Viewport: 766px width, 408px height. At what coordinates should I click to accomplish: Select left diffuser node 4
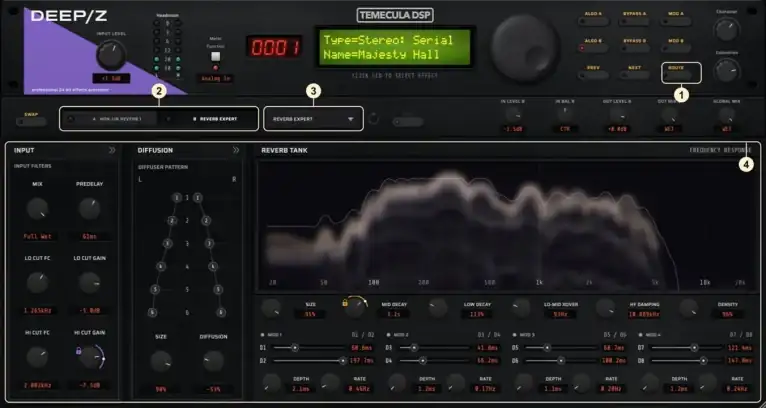tap(160, 266)
